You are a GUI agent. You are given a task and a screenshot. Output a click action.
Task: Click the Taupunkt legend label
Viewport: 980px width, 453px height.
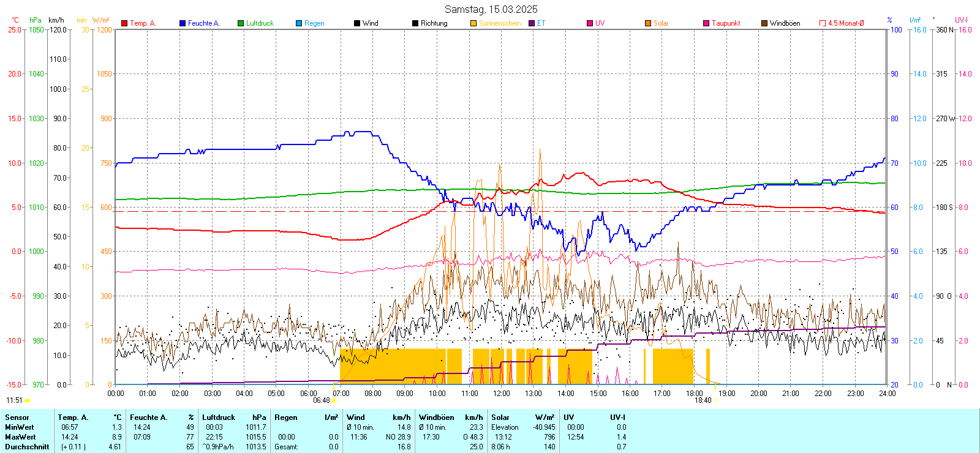726,23
